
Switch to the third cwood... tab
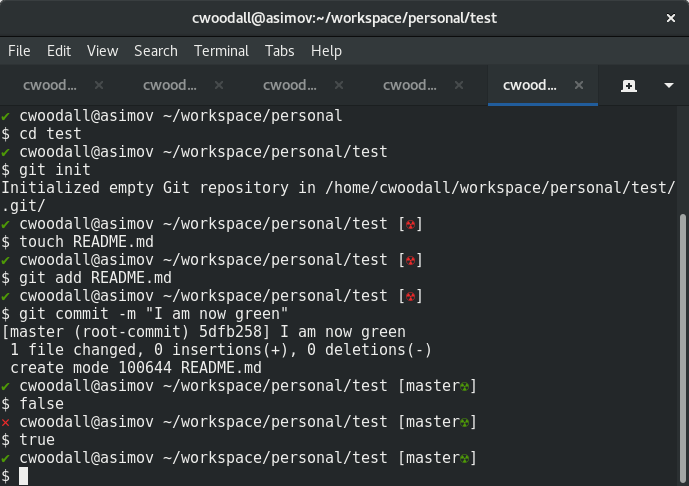pos(290,85)
